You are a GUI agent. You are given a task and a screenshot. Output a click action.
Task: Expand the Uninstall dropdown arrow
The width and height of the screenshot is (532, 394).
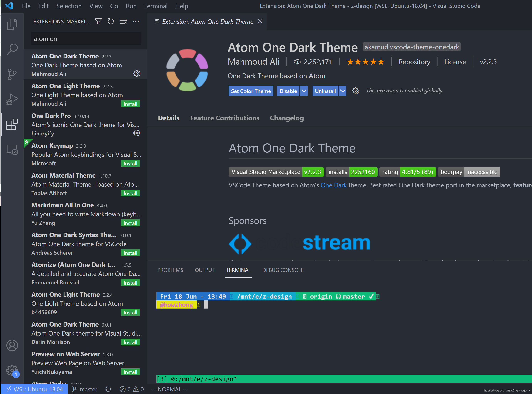342,91
